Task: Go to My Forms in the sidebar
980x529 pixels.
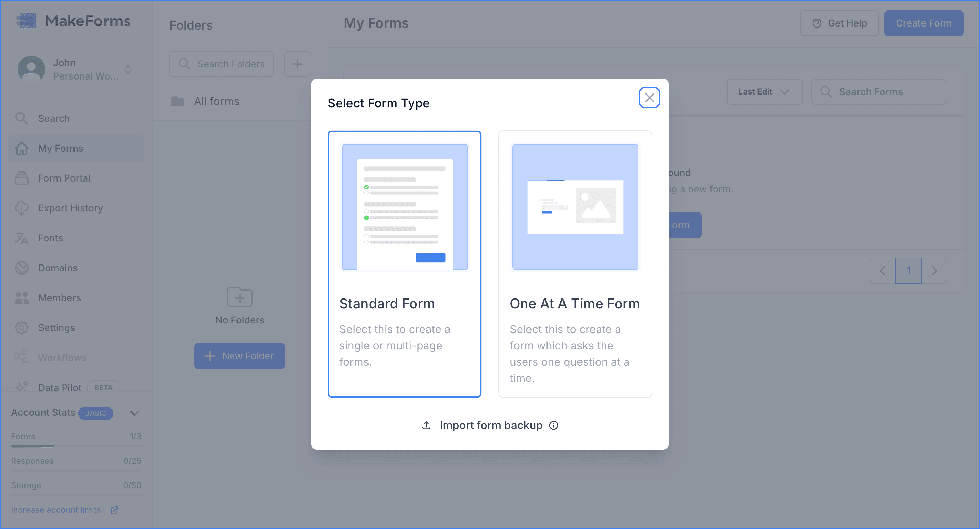Action: [x=76, y=148]
